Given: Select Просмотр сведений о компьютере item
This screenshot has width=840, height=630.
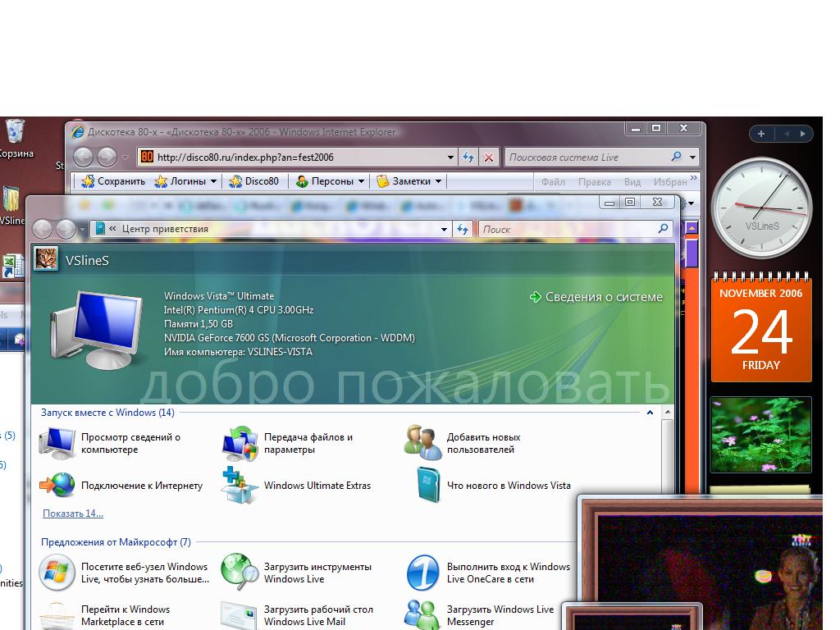Looking at the screenshot, I should click(x=110, y=444).
